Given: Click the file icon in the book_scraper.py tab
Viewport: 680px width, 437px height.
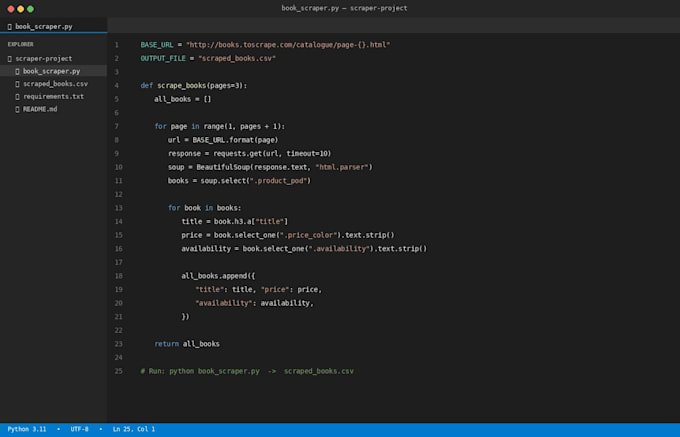Looking at the screenshot, I should coord(10,26).
